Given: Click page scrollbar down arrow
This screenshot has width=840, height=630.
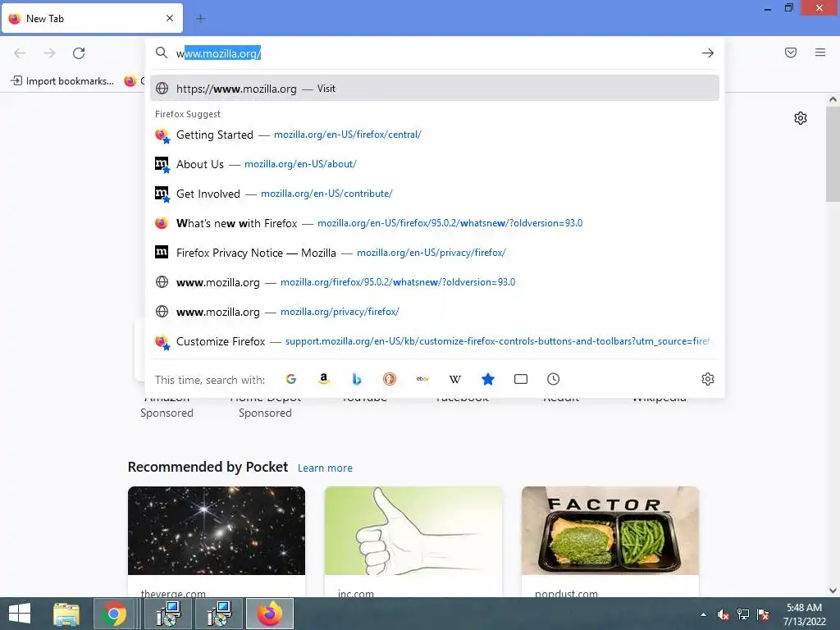Looking at the screenshot, I should 833,591.
